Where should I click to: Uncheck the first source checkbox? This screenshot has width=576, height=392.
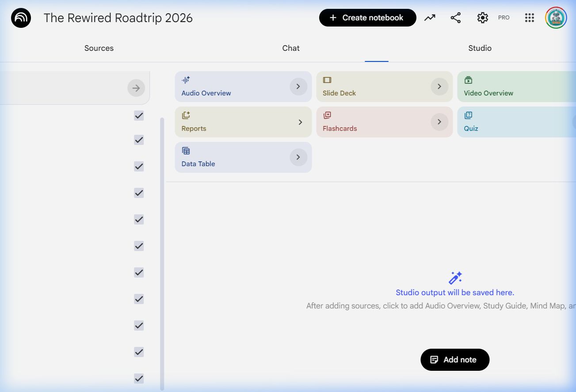click(x=139, y=116)
